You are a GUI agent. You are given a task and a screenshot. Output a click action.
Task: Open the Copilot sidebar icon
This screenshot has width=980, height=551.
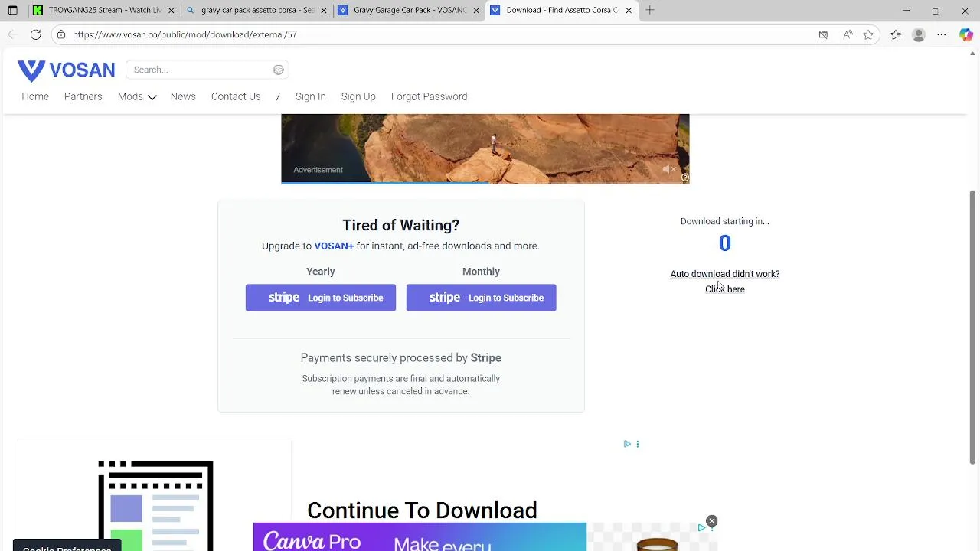tap(966, 34)
